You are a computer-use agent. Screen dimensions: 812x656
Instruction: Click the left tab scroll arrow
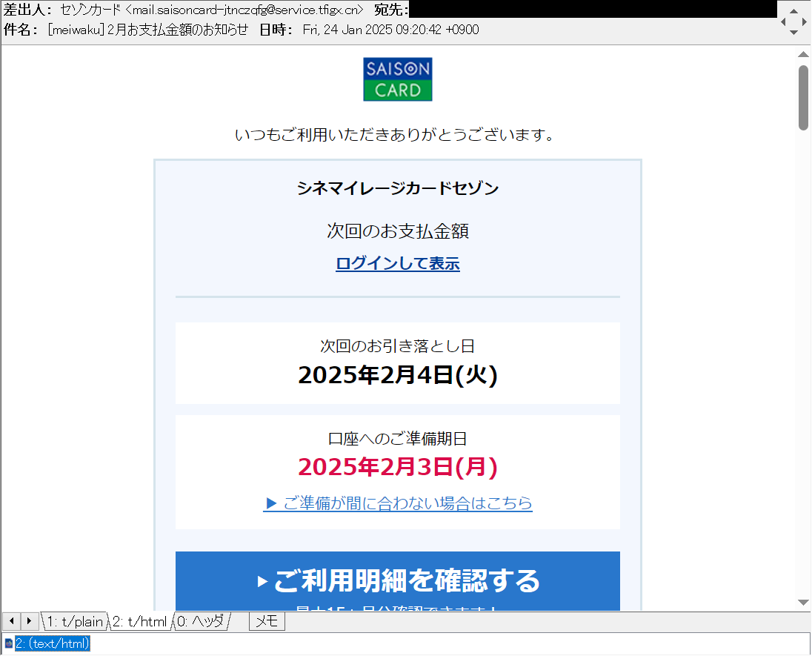(12, 620)
